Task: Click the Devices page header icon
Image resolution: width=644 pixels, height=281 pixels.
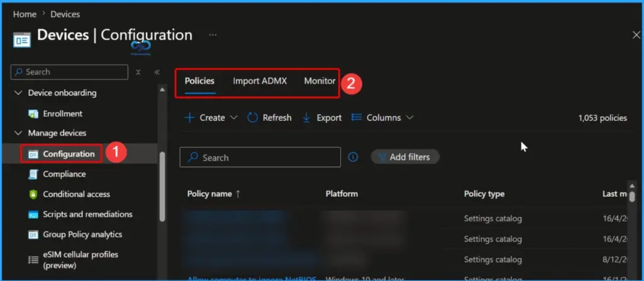Action: [22, 40]
